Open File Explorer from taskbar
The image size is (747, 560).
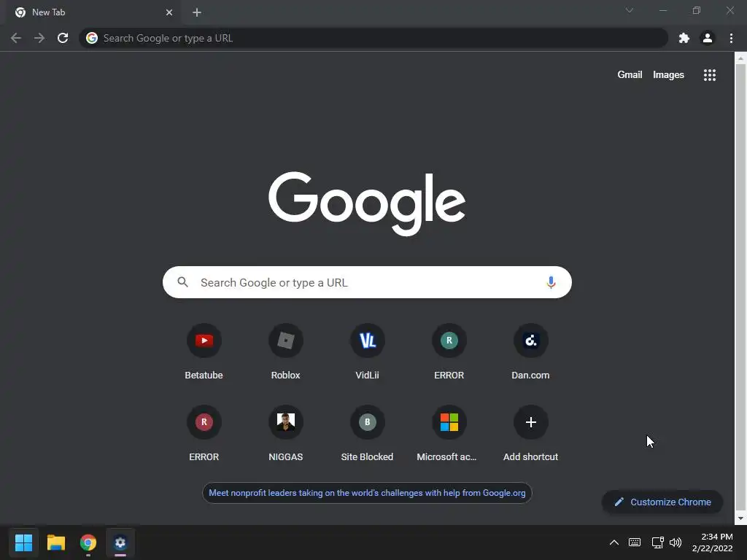55,542
